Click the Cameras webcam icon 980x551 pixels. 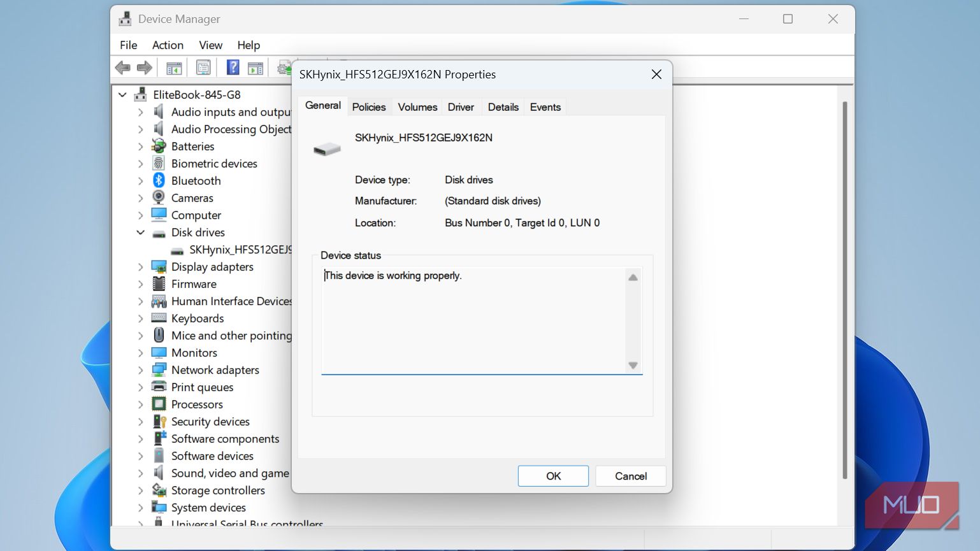[x=159, y=197]
